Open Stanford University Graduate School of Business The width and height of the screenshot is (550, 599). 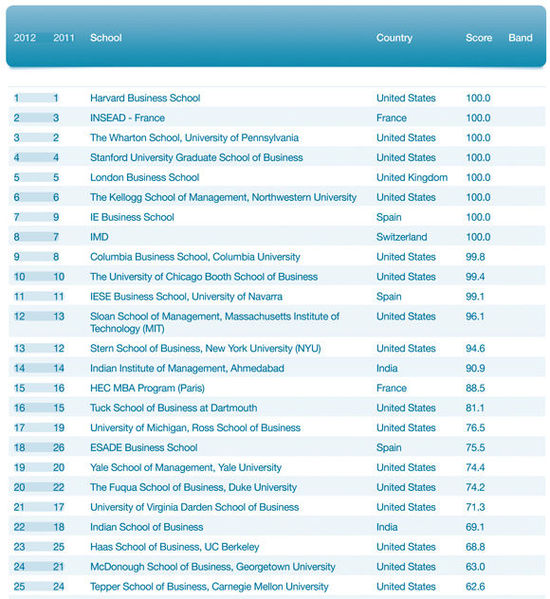pos(196,158)
